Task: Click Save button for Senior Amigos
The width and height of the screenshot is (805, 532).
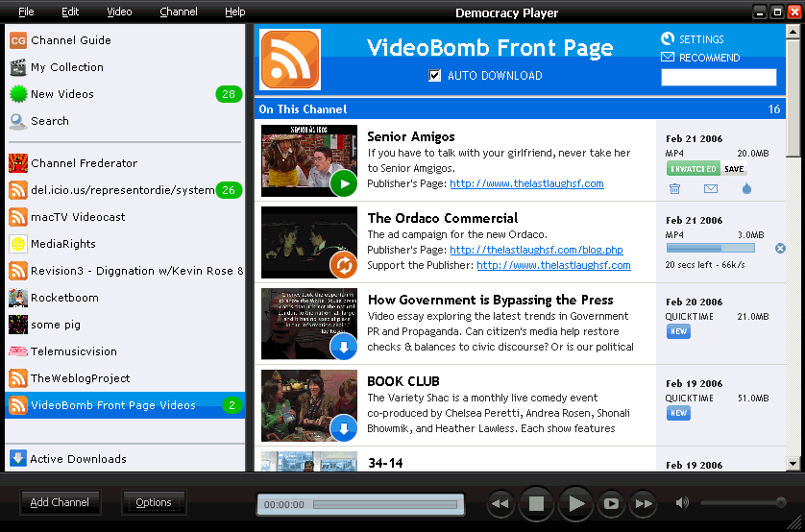Action: click(x=734, y=169)
